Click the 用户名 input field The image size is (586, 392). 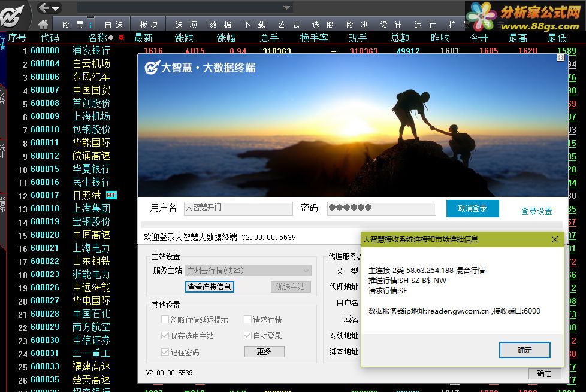tap(238, 208)
